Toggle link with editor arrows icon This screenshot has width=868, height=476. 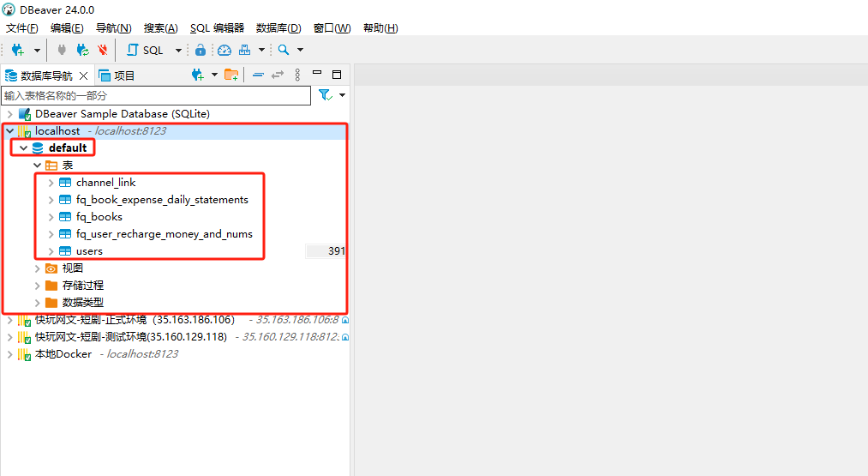click(x=278, y=75)
